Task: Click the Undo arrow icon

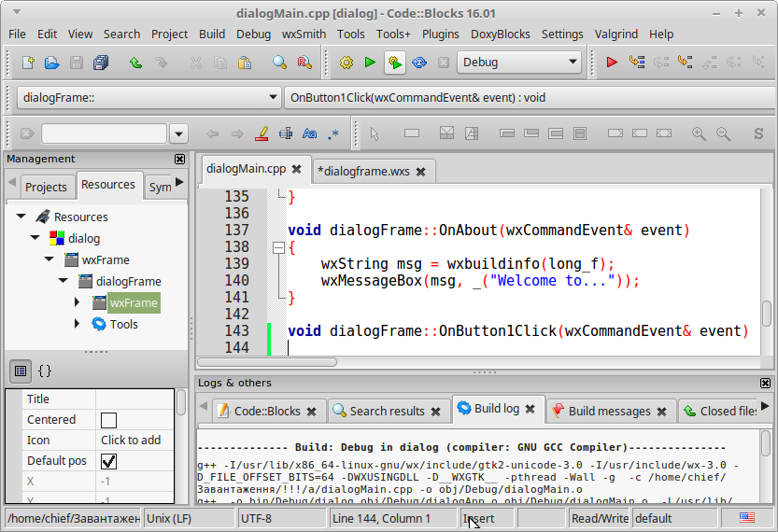Action: 136,63
